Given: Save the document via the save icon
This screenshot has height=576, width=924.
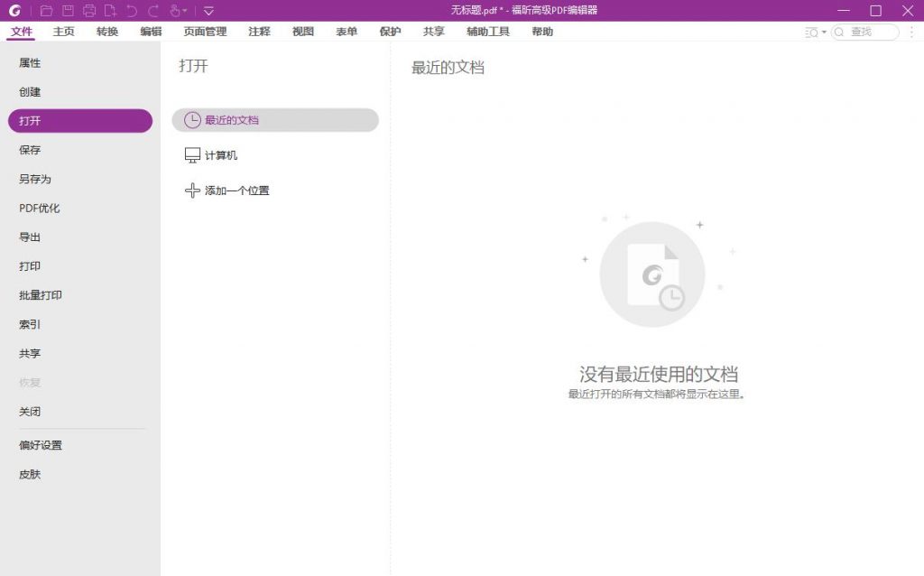Looking at the screenshot, I should [69, 10].
